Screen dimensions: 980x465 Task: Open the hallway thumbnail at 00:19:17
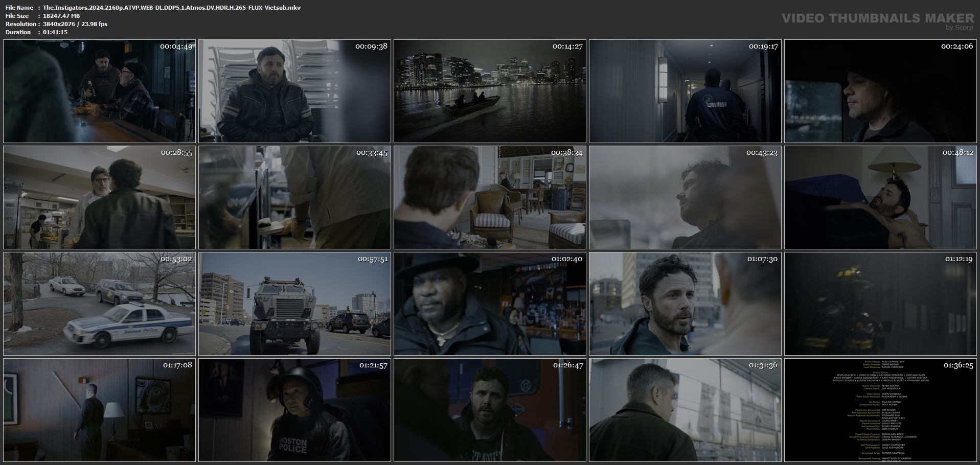685,91
